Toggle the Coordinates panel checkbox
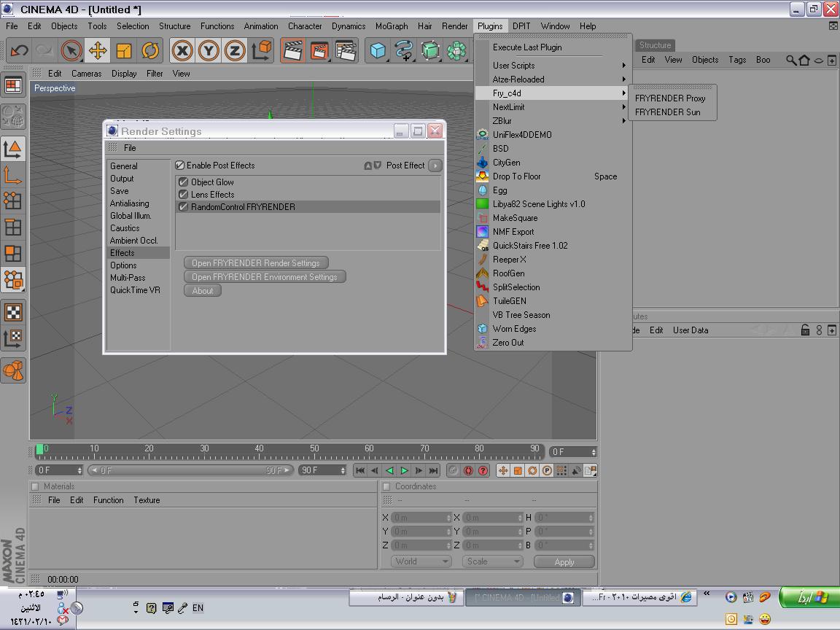 (386, 486)
